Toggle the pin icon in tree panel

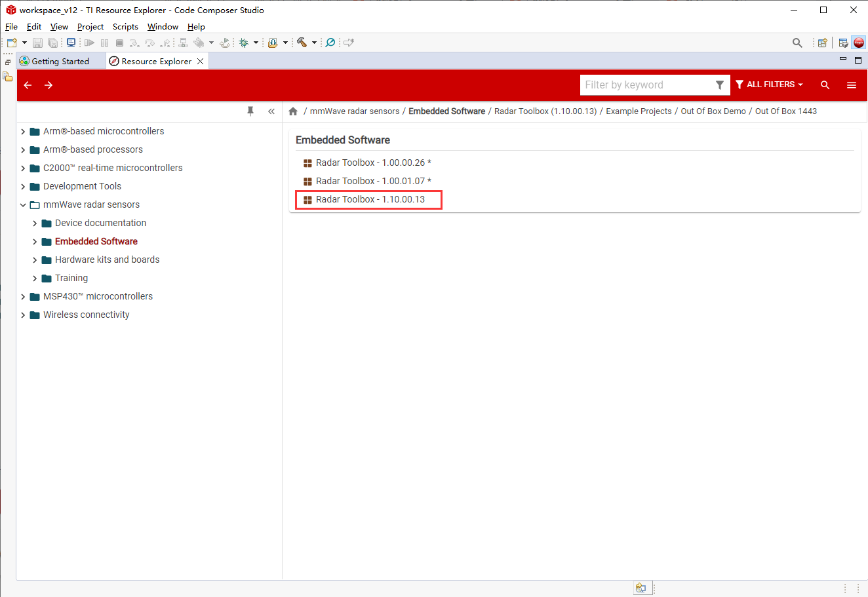coord(250,111)
